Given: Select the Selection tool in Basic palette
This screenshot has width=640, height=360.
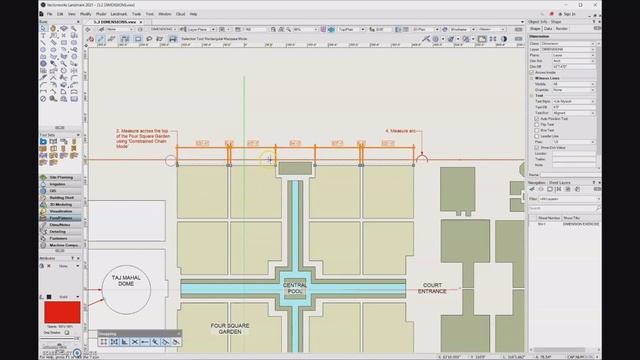Looking at the screenshot, I should click(x=43, y=29).
